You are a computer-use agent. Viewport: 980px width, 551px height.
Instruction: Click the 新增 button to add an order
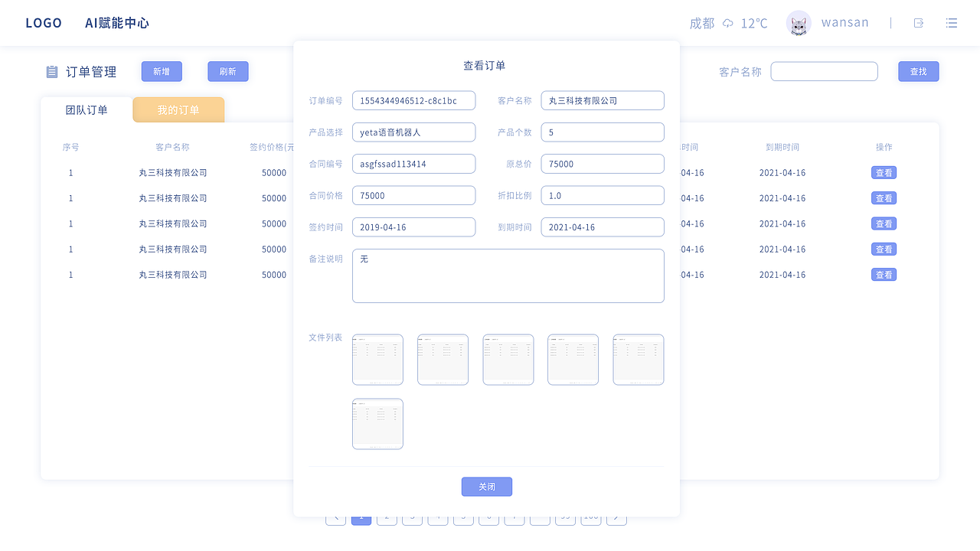162,71
